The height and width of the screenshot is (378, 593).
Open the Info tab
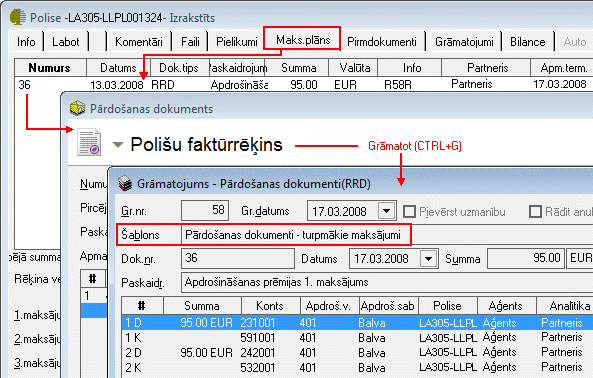[x=26, y=42]
